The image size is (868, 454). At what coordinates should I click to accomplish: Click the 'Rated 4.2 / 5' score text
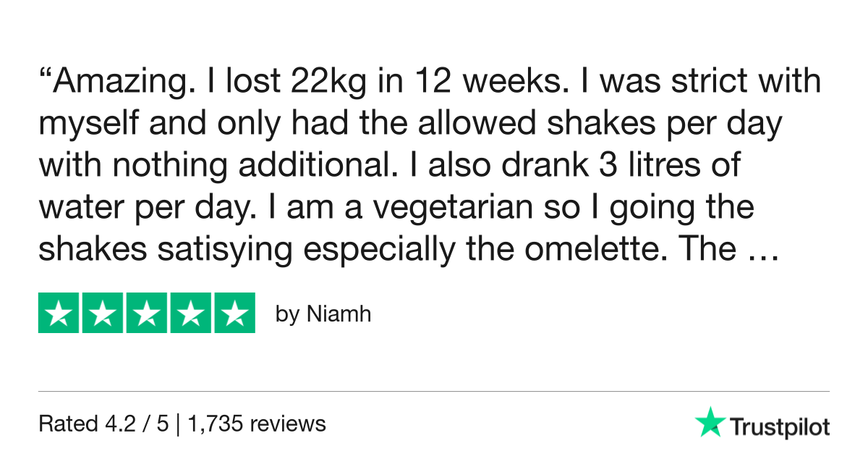point(103,424)
